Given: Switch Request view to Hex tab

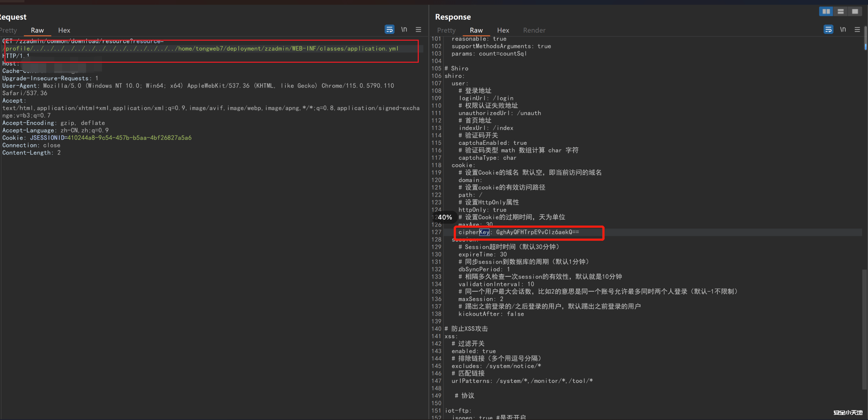Looking at the screenshot, I should point(64,30).
